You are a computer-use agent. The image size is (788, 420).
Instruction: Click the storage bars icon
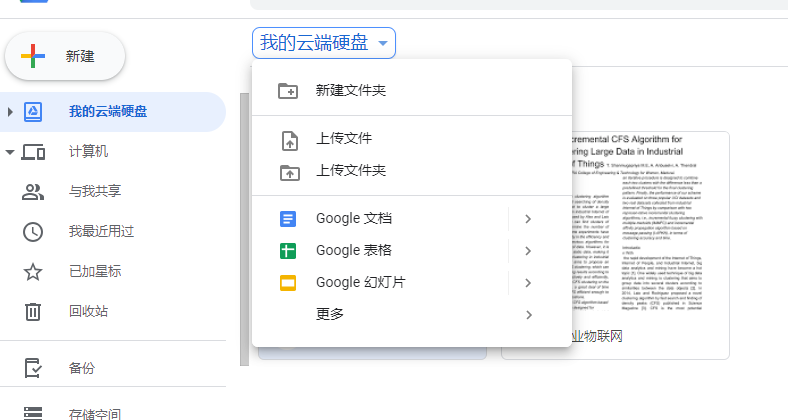point(33,413)
